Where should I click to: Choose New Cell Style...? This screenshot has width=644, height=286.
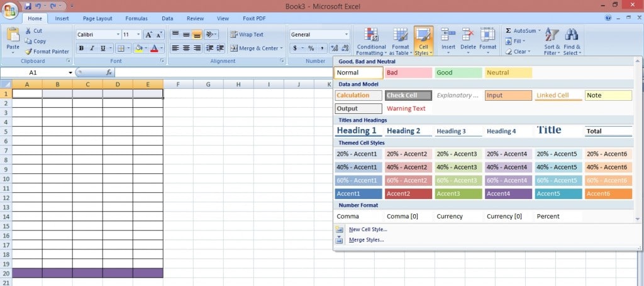click(x=368, y=229)
